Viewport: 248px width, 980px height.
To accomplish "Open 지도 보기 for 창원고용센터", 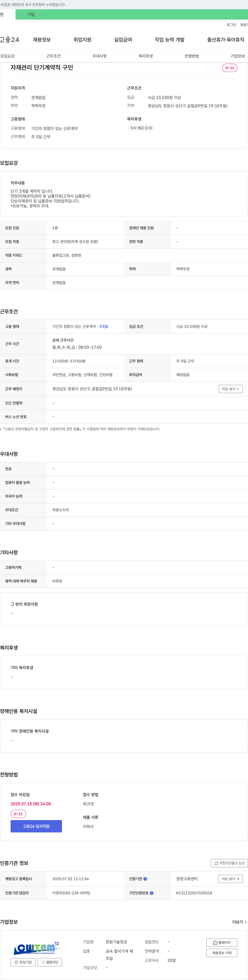I will point(230,879).
